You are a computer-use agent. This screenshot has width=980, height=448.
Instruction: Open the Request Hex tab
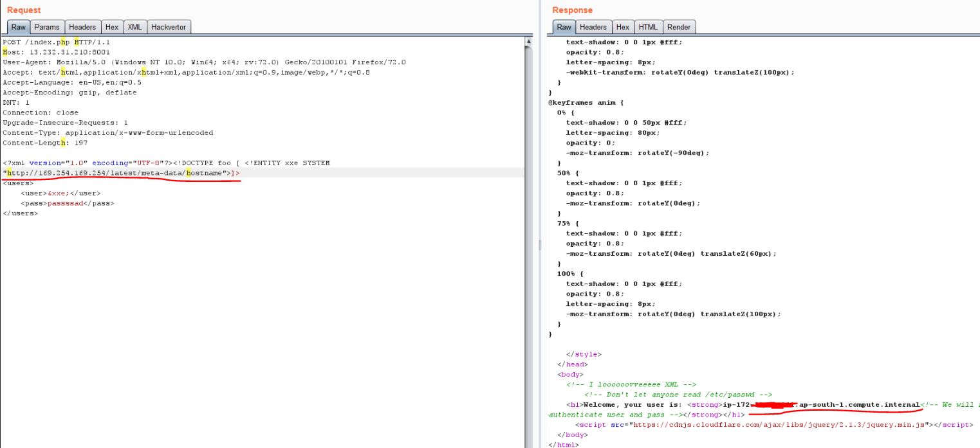pos(112,27)
